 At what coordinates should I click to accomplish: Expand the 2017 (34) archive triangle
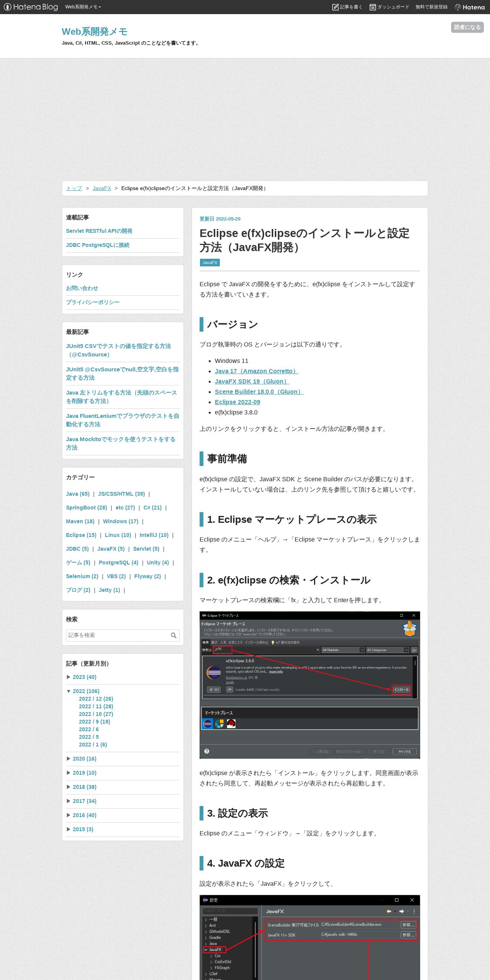tap(69, 801)
